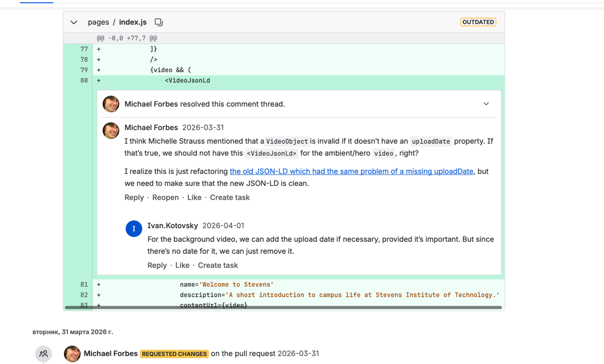Click the reviewers icon in activity feed
This screenshot has height=364, width=604.
pyautogui.click(x=43, y=354)
